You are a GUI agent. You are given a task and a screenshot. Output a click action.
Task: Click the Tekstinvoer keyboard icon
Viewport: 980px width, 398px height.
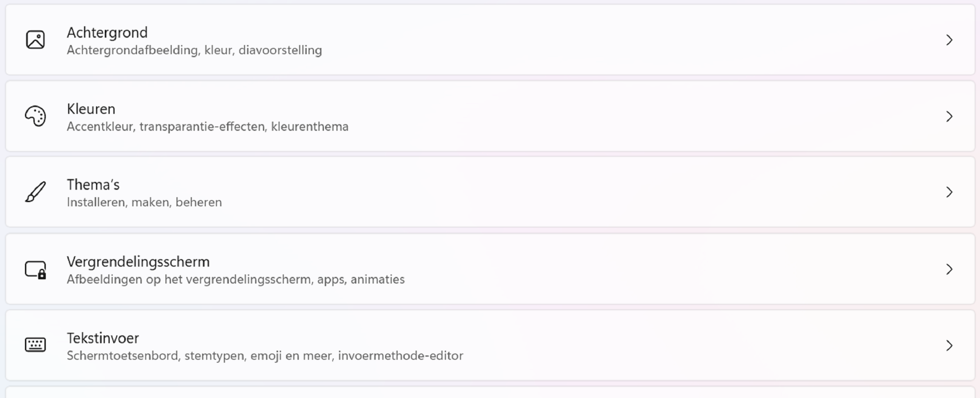35,345
